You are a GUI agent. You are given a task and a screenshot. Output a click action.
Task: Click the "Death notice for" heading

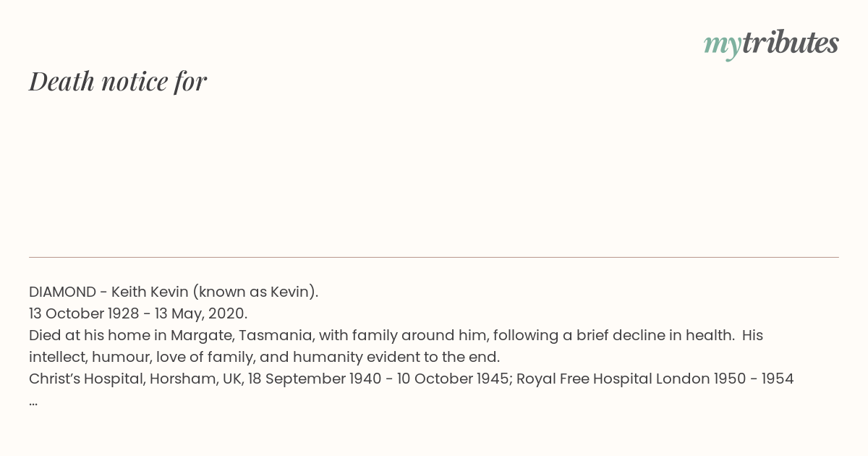(118, 81)
